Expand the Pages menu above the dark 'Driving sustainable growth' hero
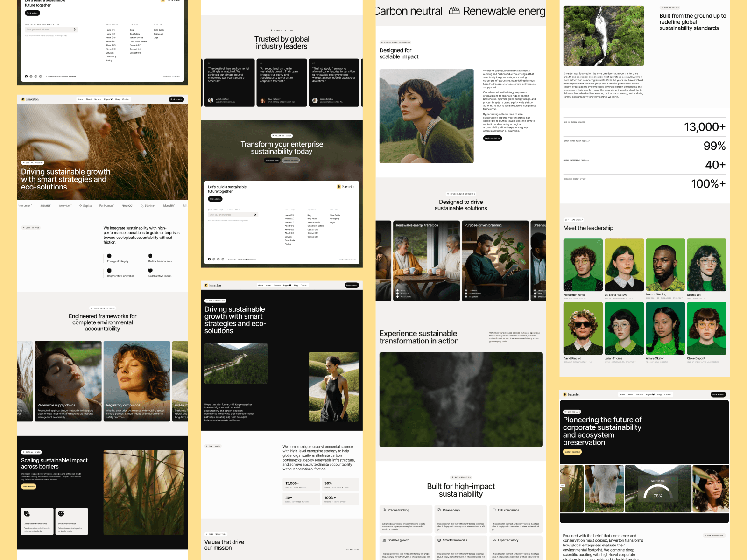The image size is (747, 560). [287, 285]
